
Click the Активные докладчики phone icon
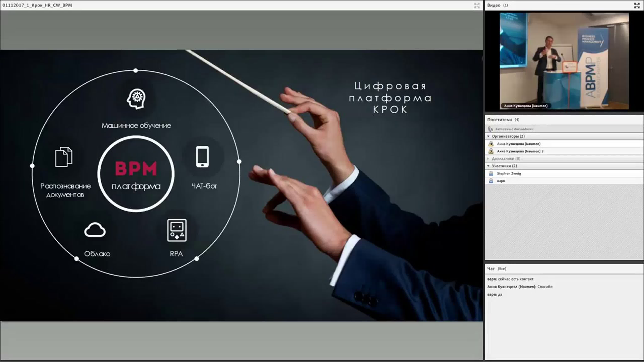coord(491,129)
